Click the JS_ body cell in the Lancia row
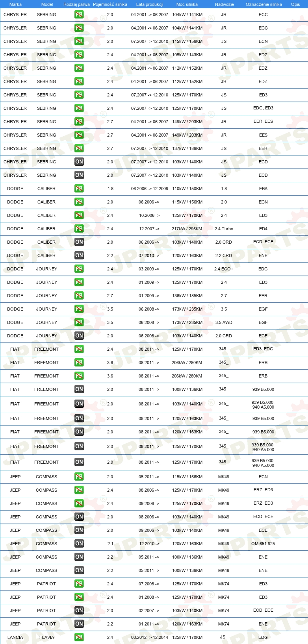308x644 pixels. pyautogui.click(x=224, y=637)
